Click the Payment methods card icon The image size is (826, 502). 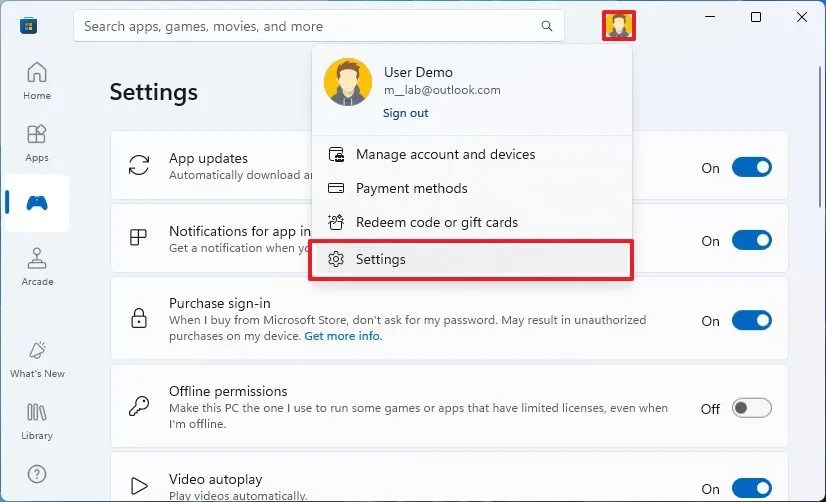(x=336, y=188)
